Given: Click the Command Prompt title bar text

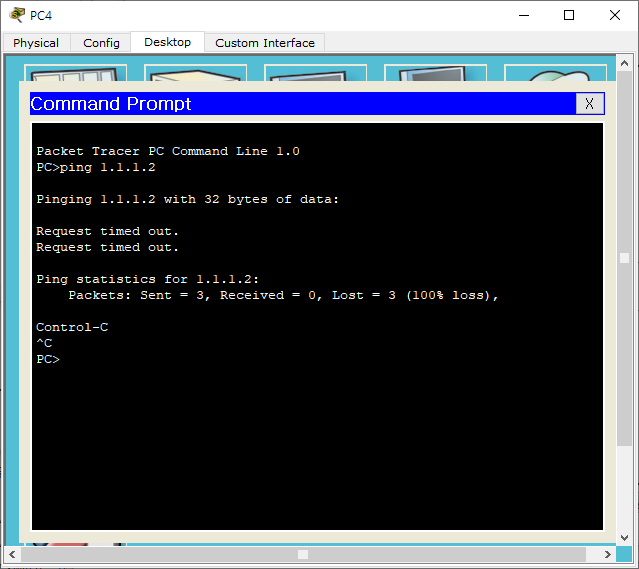Looking at the screenshot, I should click(111, 104).
